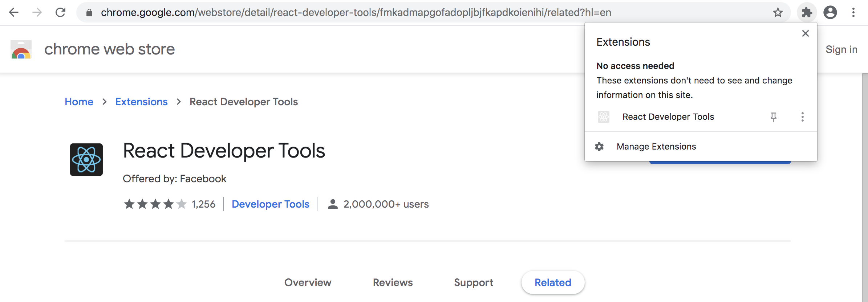Click the Manage Extensions gear icon
Viewport: 868px width, 302px height.
(x=599, y=147)
